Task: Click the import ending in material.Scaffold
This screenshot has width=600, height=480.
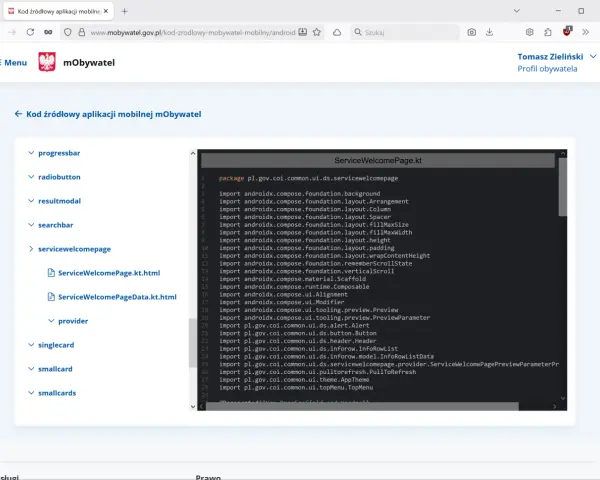Action: point(292,279)
